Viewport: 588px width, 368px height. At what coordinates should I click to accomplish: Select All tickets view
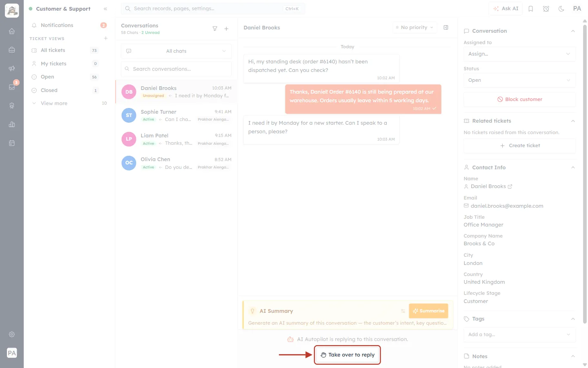click(65, 50)
